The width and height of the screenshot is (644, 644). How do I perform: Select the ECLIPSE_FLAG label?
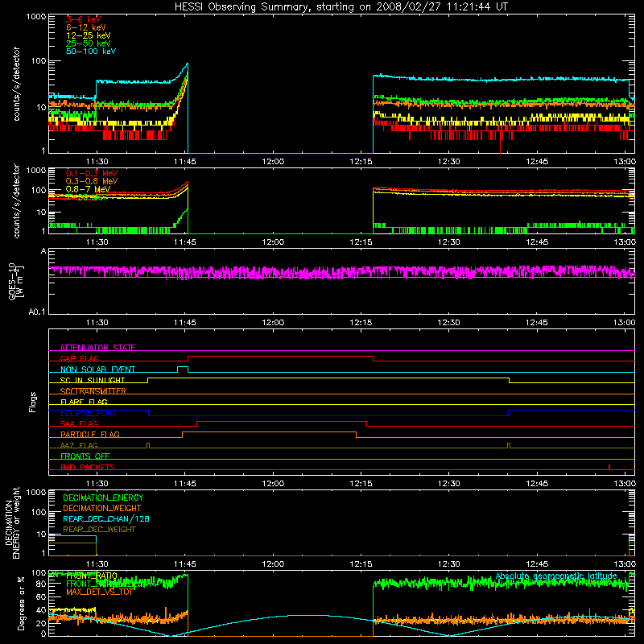pyautogui.click(x=88, y=413)
